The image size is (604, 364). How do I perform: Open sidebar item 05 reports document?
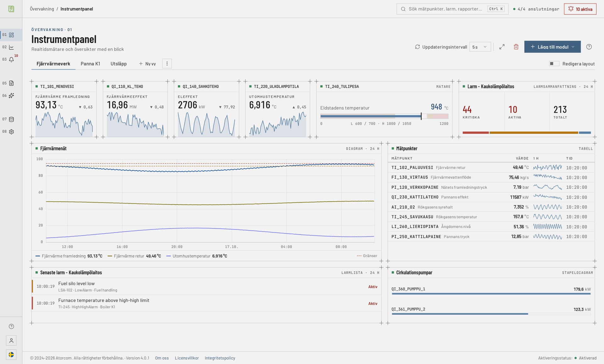coord(11,83)
